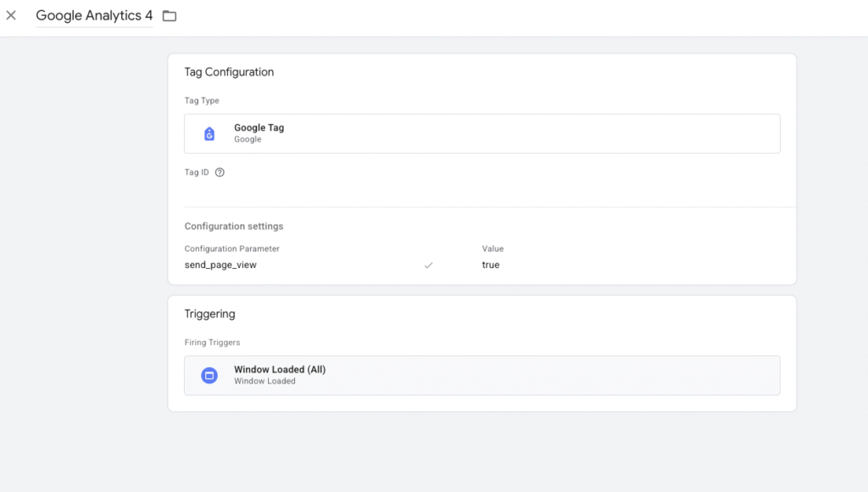Click the blue Window Loaded trigger icon

click(x=209, y=375)
